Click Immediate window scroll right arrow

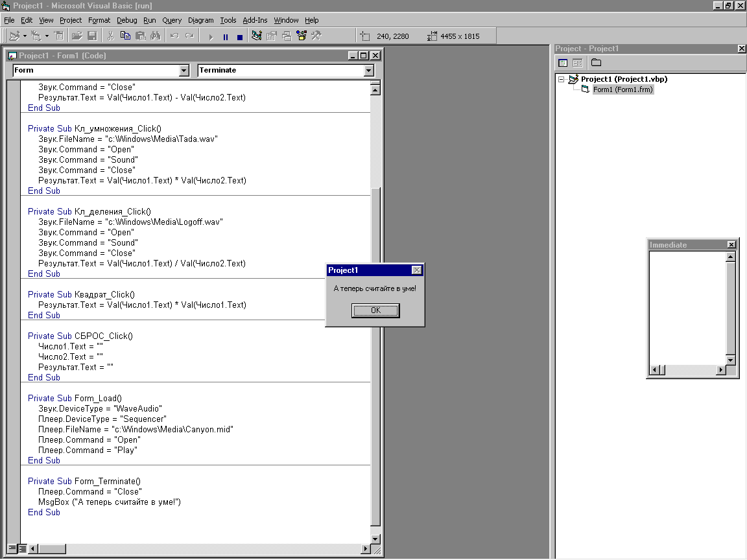721,369
